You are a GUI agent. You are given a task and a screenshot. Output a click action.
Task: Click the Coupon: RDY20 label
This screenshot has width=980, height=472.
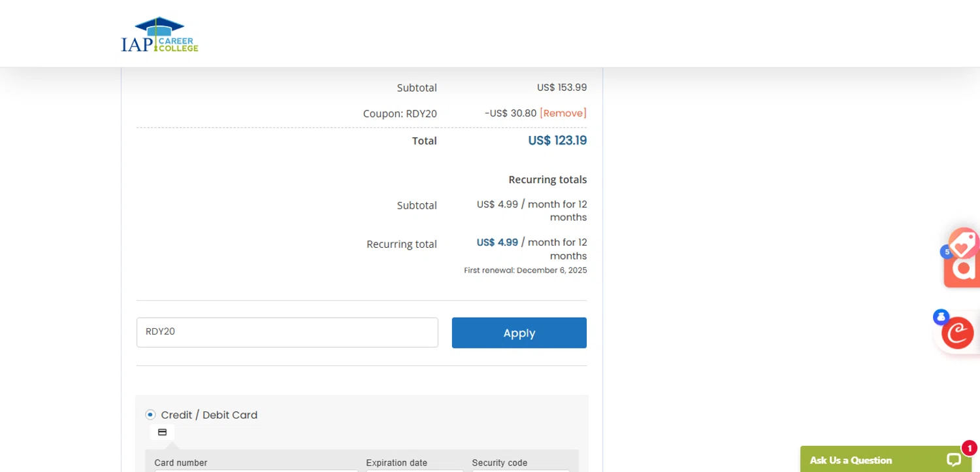(x=400, y=114)
